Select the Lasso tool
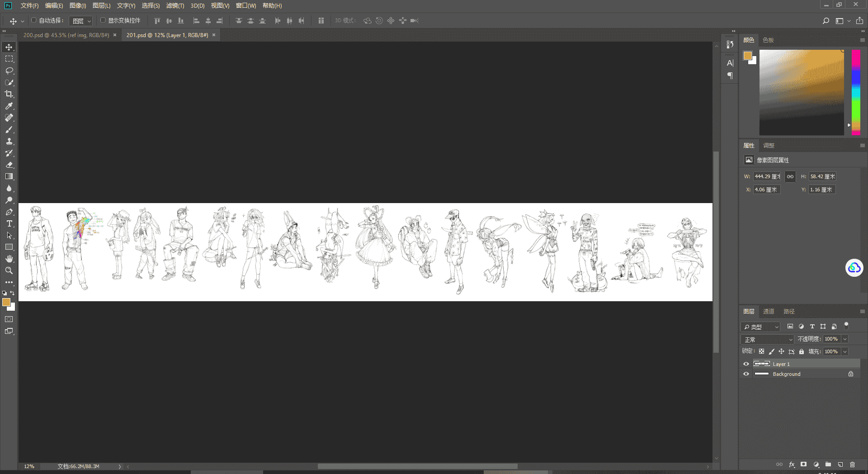The width and height of the screenshot is (868, 474). [x=9, y=71]
